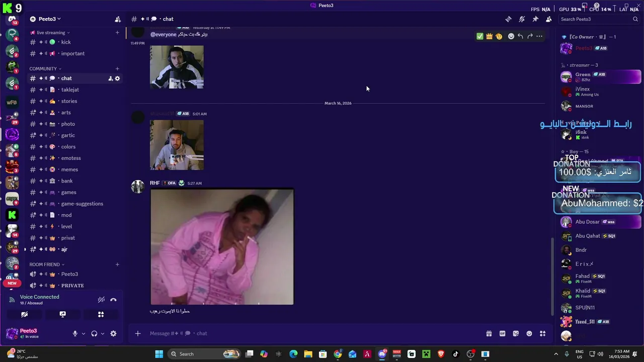Image resolution: width=644 pixels, height=362 pixels.
Task: React with the green checkmark emoji
Action: click(x=479, y=36)
